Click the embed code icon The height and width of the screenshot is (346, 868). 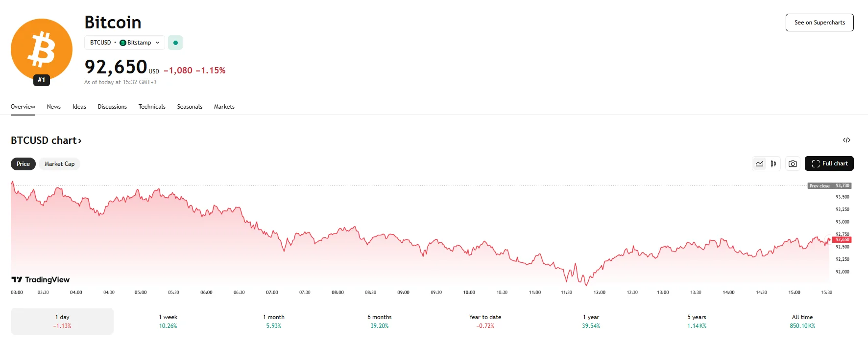point(846,140)
